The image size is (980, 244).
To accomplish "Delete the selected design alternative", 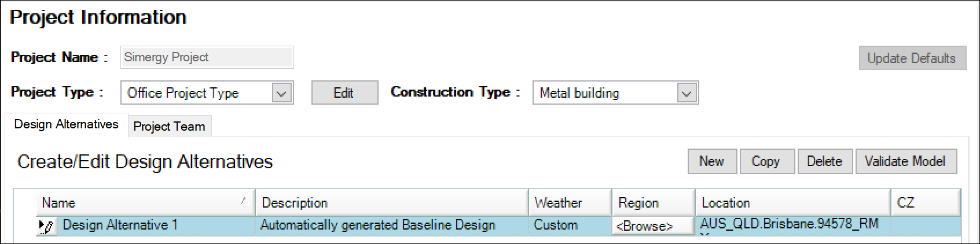I will coord(825,161).
